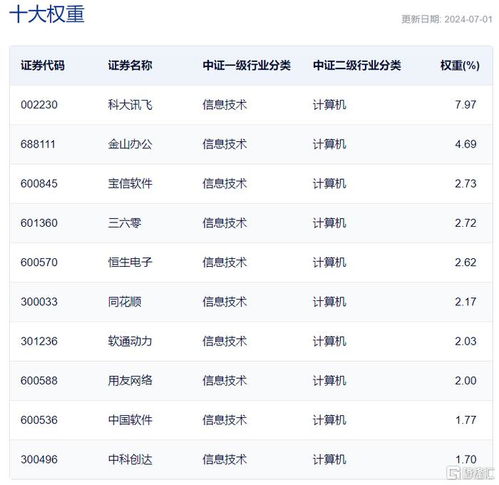Click weight value 2.17
The image size is (499, 485).
click(x=466, y=302)
